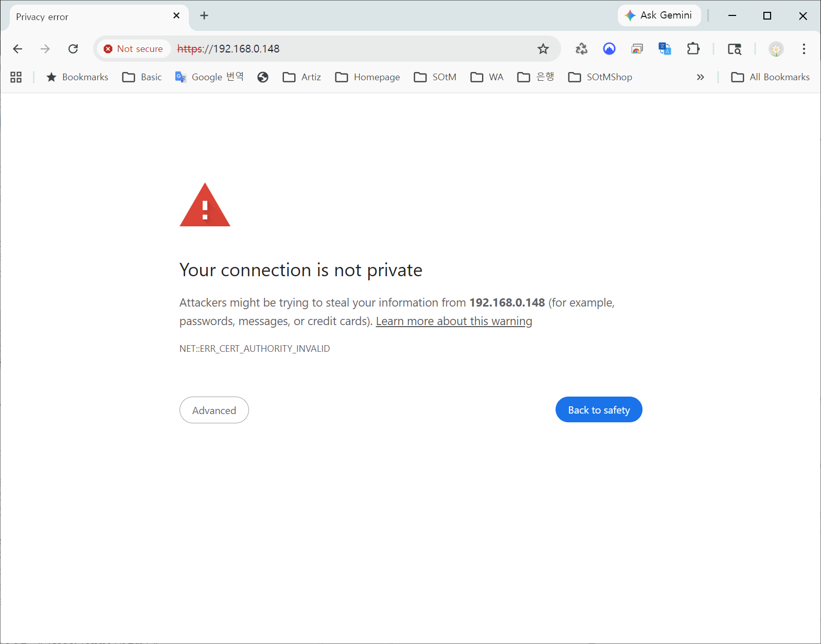The image size is (821, 644).
Task: Open the apps grid icon in bookmarks bar
Action: (16, 77)
